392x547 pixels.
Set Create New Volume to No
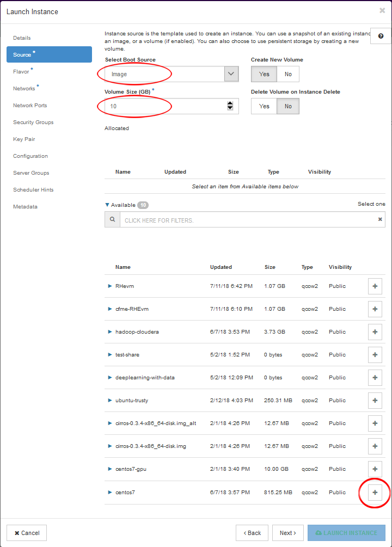[288, 74]
